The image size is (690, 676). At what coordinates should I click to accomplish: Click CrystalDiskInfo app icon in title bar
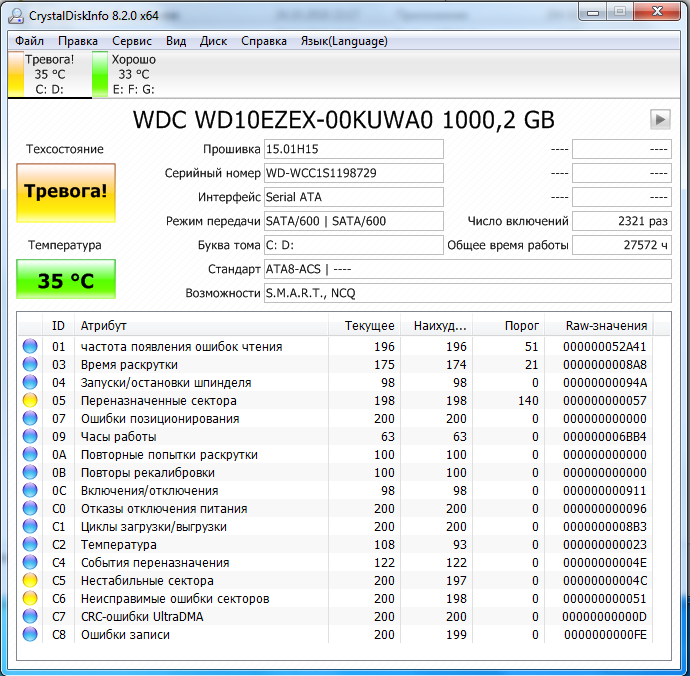(16, 15)
